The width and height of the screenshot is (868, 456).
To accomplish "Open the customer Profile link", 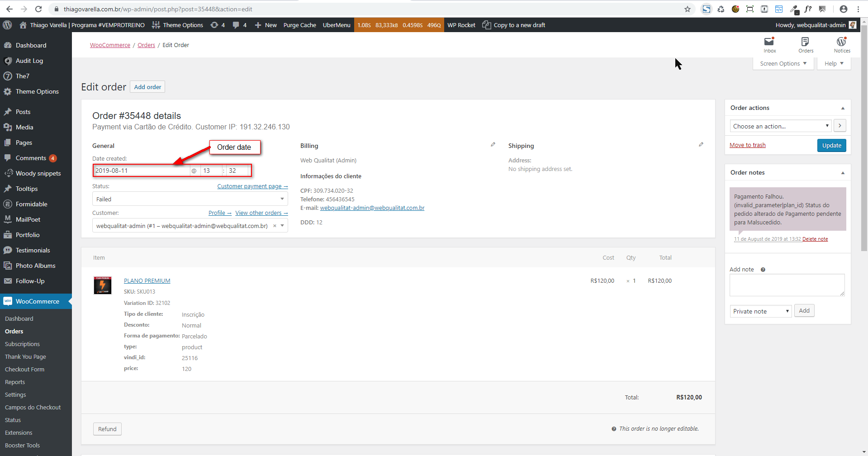I will click(x=220, y=213).
